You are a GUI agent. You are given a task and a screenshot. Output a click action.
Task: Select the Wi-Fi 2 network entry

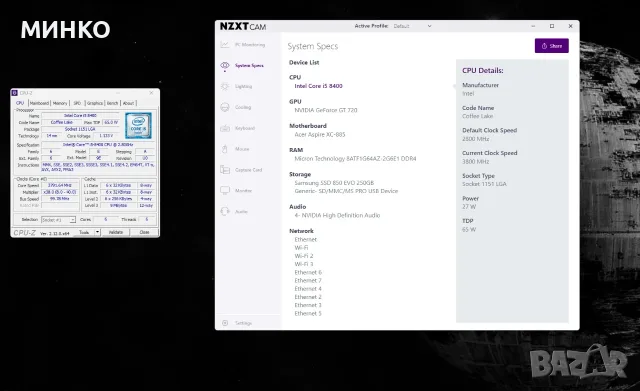tap(304, 256)
